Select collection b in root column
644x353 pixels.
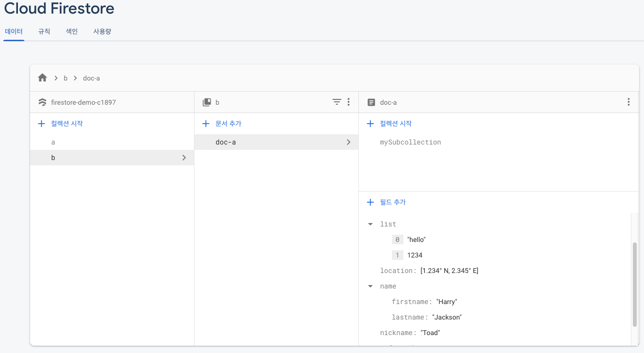[x=112, y=158]
